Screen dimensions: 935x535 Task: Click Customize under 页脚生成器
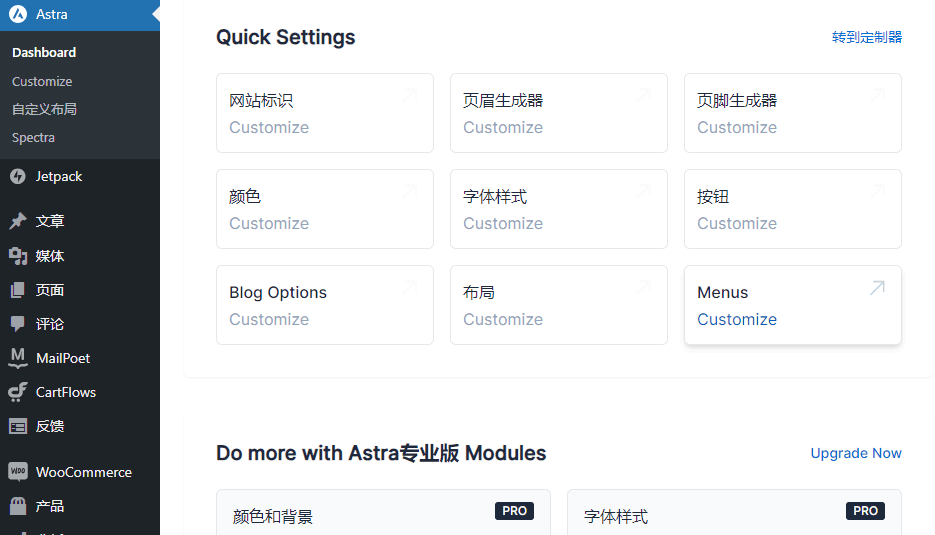pyautogui.click(x=737, y=127)
